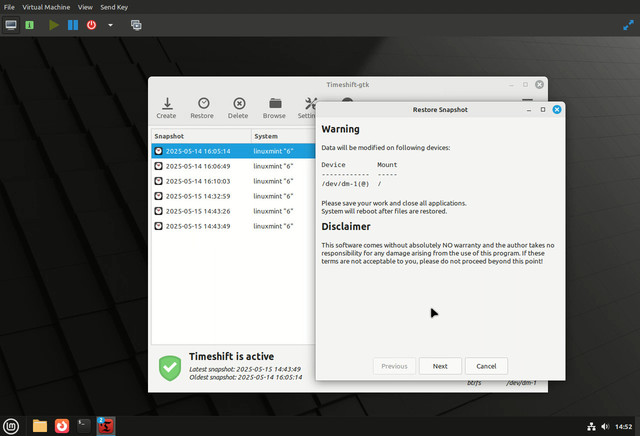Image resolution: width=640 pixels, height=436 pixels.
Task: Minimize the Restore Snapshot dialog
Action: [529, 110]
